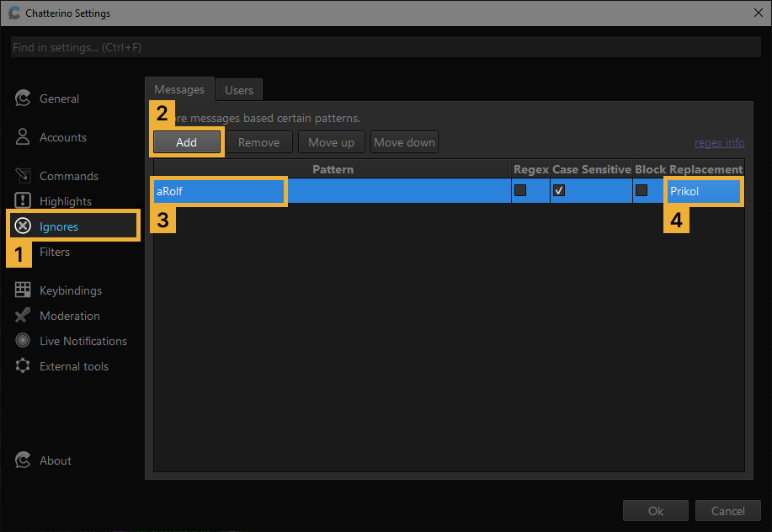Screen dimensions: 772x532
Task: Click the General settings icon
Action: click(x=24, y=98)
